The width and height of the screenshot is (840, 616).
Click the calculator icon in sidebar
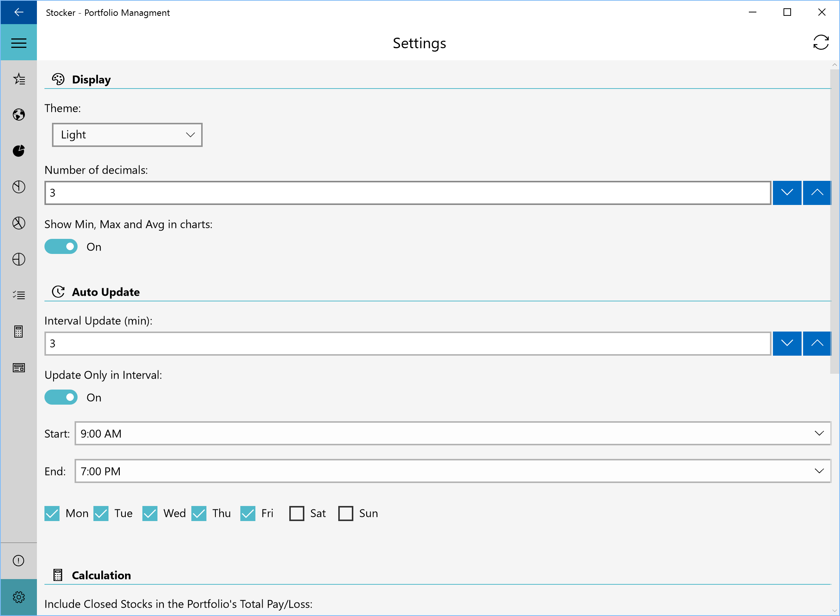(18, 332)
